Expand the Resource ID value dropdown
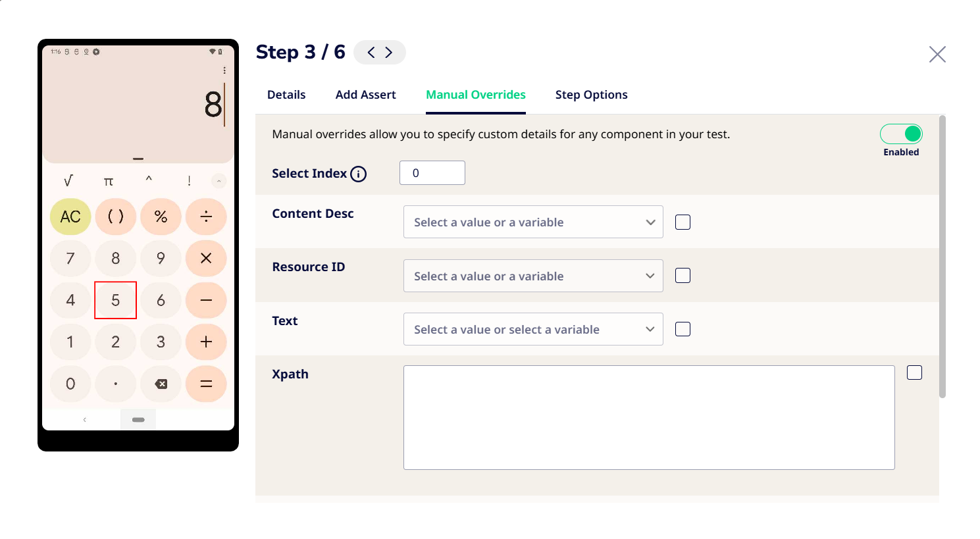This screenshot has width=980, height=539. (x=533, y=276)
